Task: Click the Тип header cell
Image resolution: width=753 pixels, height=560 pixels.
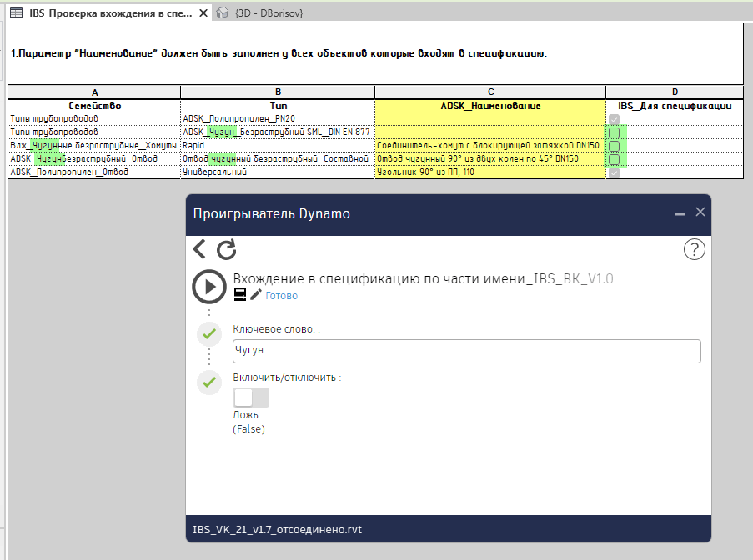Action: 278,106
